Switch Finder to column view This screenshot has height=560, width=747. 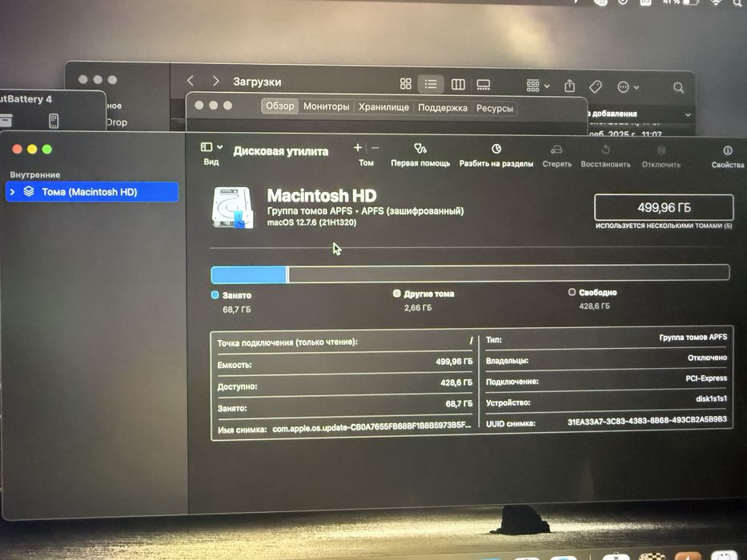(x=458, y=85)
